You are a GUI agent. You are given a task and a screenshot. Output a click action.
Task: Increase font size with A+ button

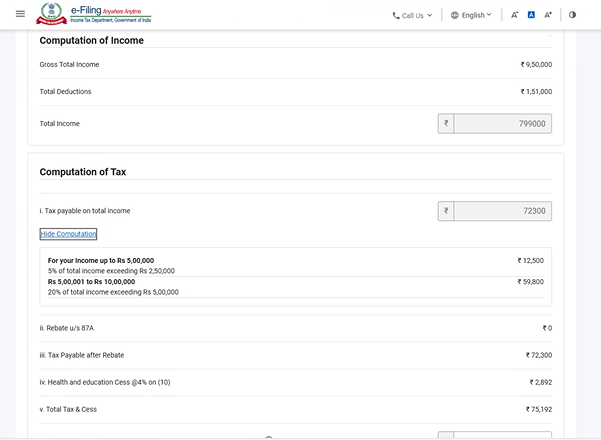[x=548, y=15]
